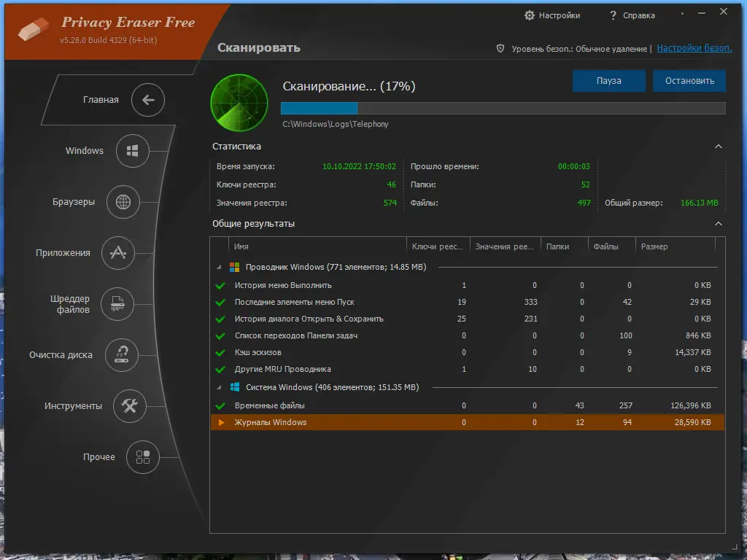Select Шреддер файлов label in sidebar
The height and width of the screenshot is (560, 747).
(70, 304)
